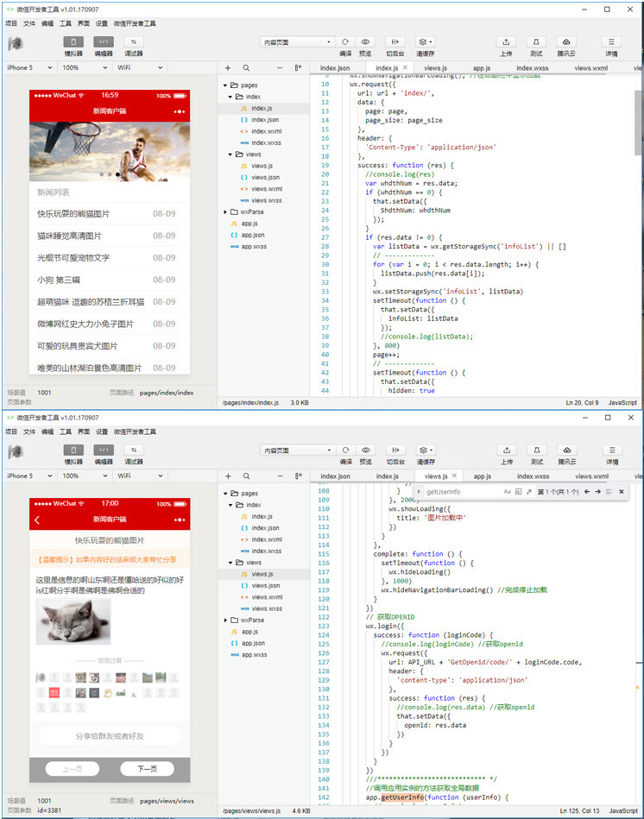Click the 上传 upload icon in top window
This screenshot has width=644, height=819.
506,41
